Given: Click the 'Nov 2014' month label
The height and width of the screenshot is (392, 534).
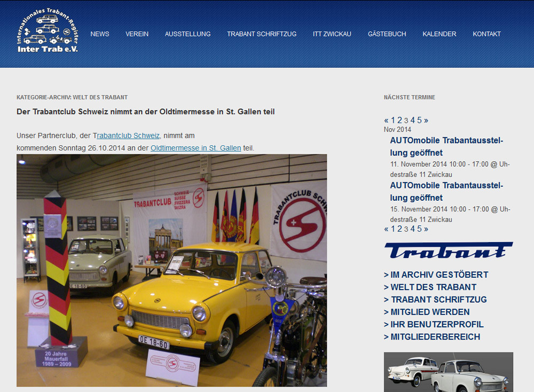Looking at the screenshot, I should (397, 129).
